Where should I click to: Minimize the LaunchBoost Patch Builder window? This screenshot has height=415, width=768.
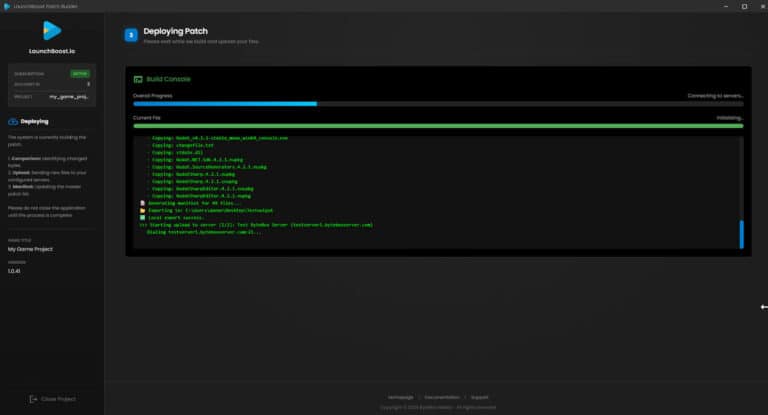point(726,6)
